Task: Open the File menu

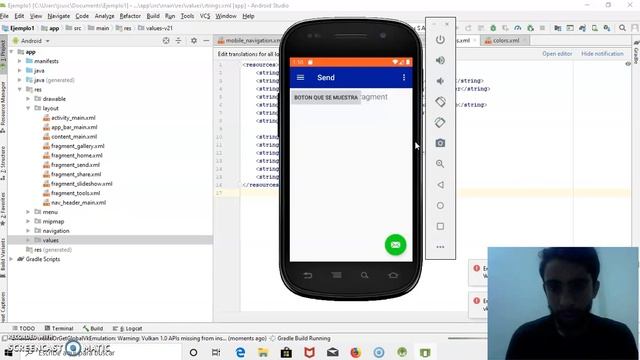Action: (4, 16)
